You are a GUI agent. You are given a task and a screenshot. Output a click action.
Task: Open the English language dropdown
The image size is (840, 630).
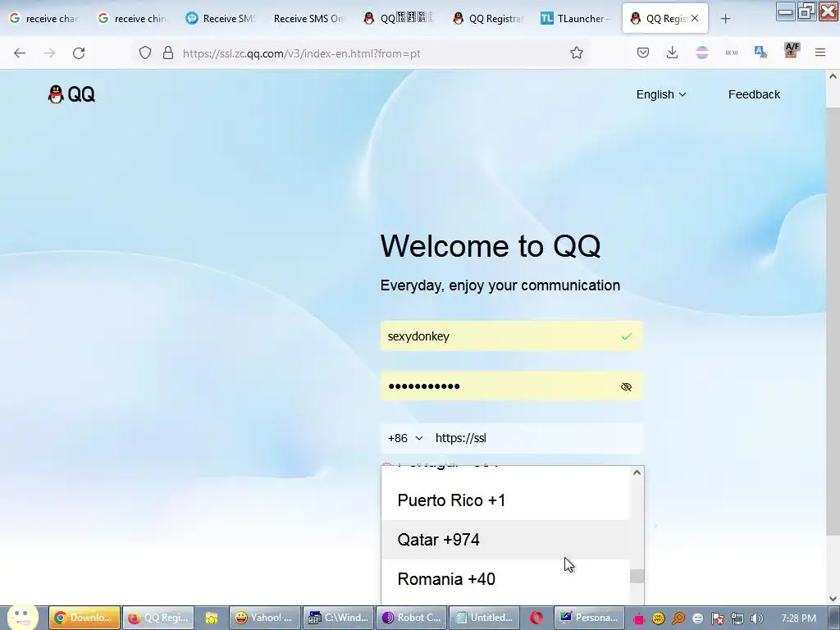[661, 95]
